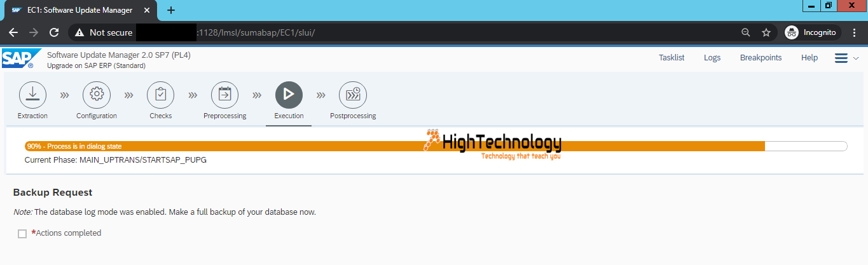The image size is (868, 265).
Task: Click the Configuration label
Action: [x=97, y=116]
